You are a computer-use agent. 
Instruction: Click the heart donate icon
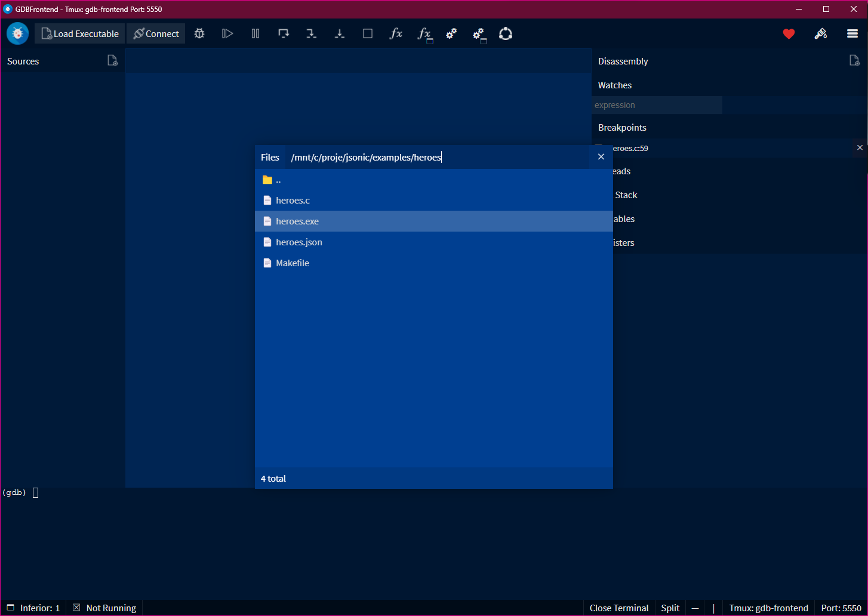coord(789,34)
